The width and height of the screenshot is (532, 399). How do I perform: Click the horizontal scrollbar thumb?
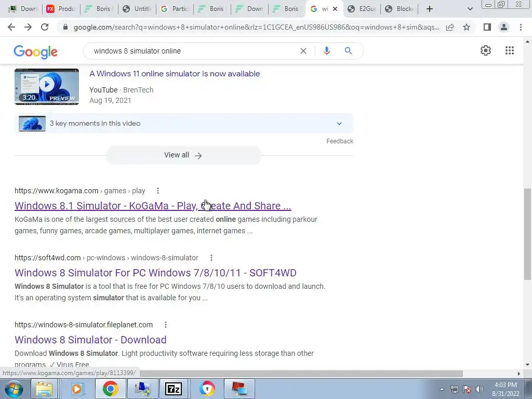coord(301,374)
